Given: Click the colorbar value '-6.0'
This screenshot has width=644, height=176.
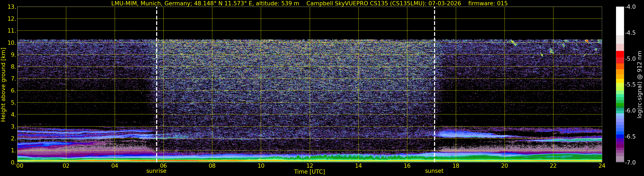Looking at the screenshot, I should (630, 111).
